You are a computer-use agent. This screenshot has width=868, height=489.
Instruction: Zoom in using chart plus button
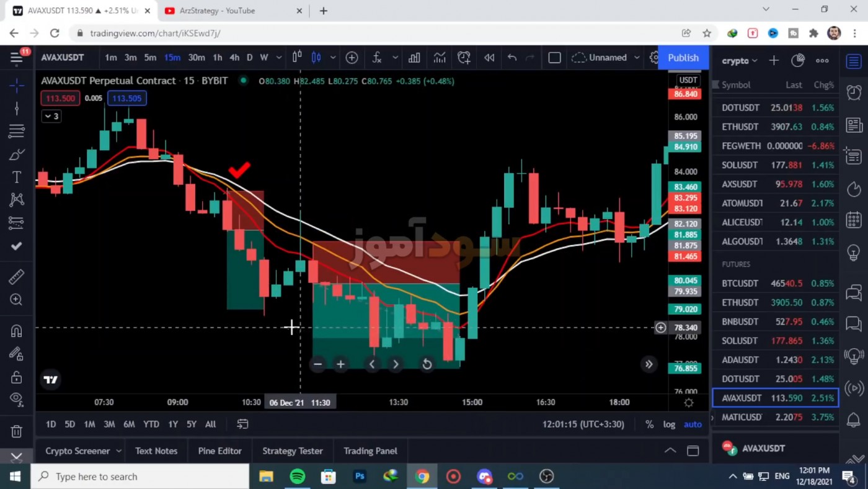340,364
